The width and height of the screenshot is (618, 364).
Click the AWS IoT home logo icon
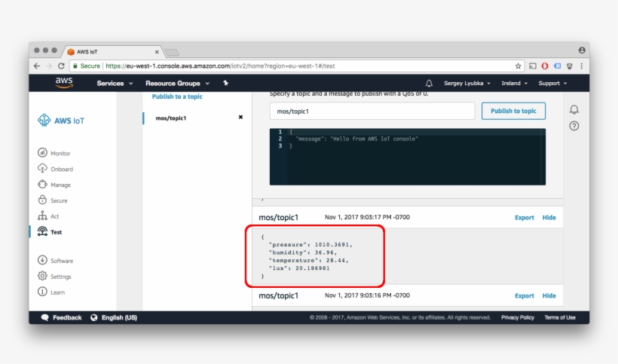coord(44,120)
